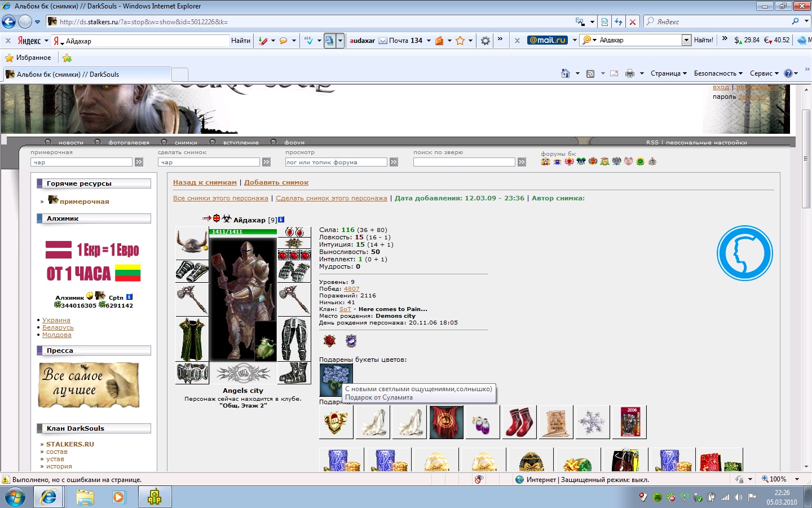
Task: Select the вступление navigation radio
Action: (x=213, y=142)
